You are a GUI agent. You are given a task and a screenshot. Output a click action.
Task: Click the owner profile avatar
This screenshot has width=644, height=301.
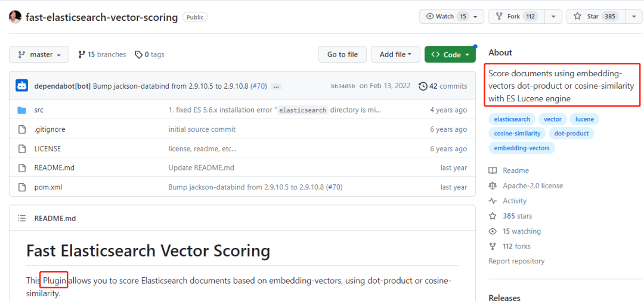(x=16, y=17)
